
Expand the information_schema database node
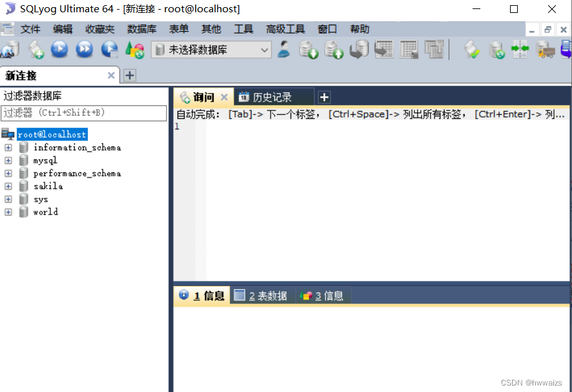click(8, 147)
